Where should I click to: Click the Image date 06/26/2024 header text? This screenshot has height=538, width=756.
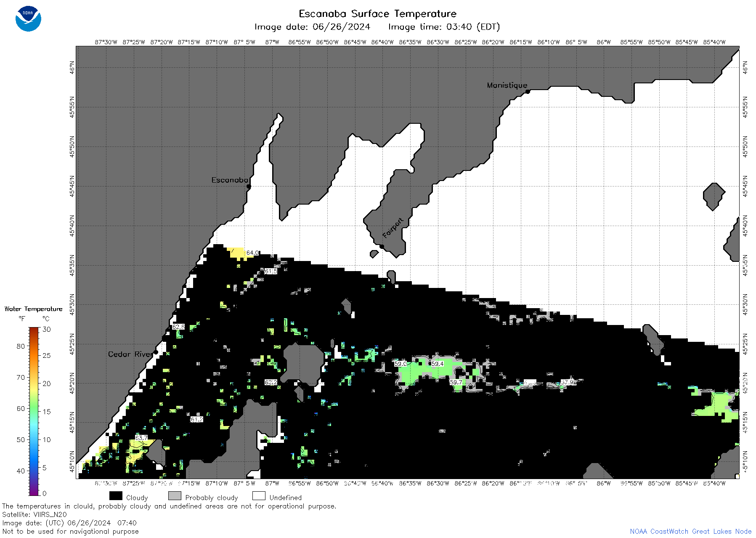[312, 27]
